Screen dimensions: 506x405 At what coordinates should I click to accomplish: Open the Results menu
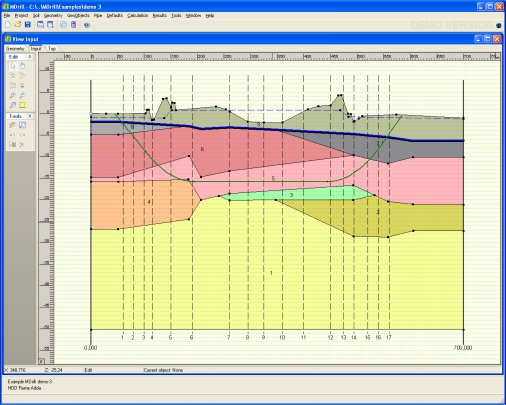coord(160,16)
